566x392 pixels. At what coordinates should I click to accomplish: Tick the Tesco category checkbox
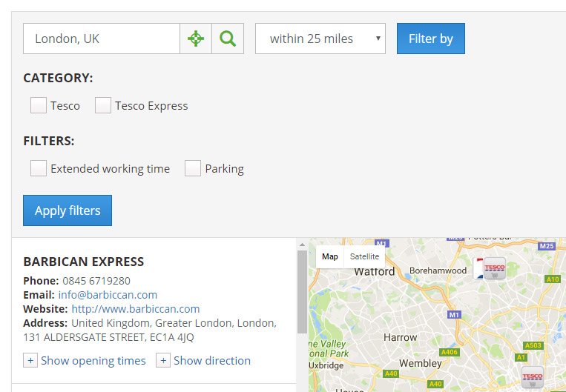(39, 105)
